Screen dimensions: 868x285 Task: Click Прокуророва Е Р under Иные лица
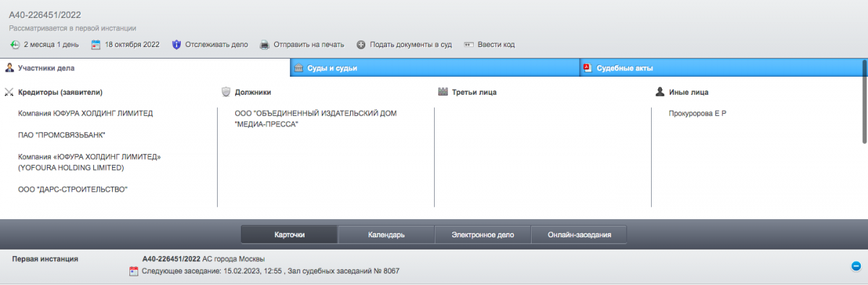click(x=698, y=114)
